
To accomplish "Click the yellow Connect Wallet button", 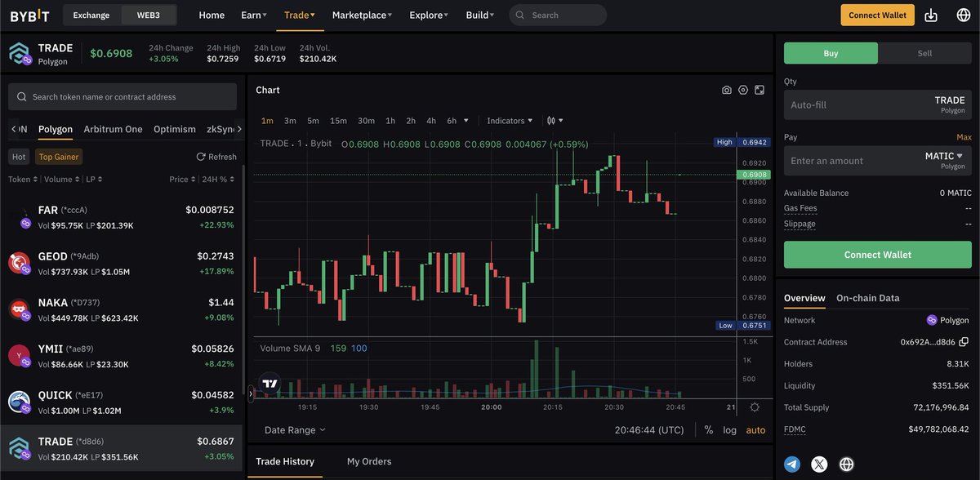I will pos(878,15).
